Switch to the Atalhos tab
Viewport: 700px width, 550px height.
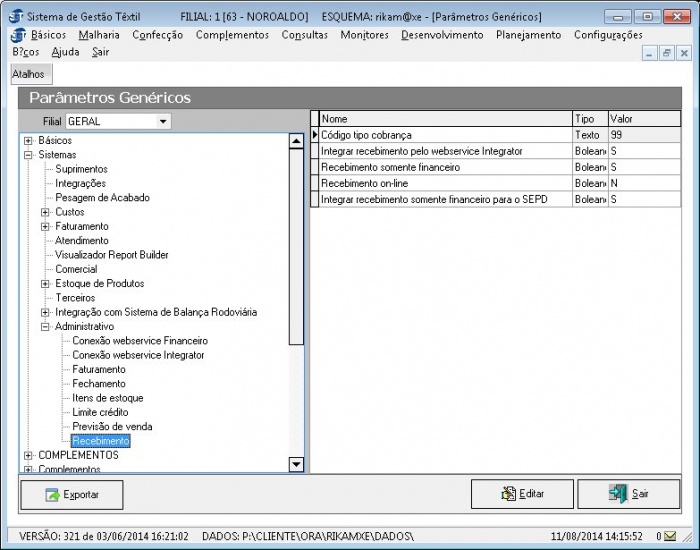tap(29, 74)
